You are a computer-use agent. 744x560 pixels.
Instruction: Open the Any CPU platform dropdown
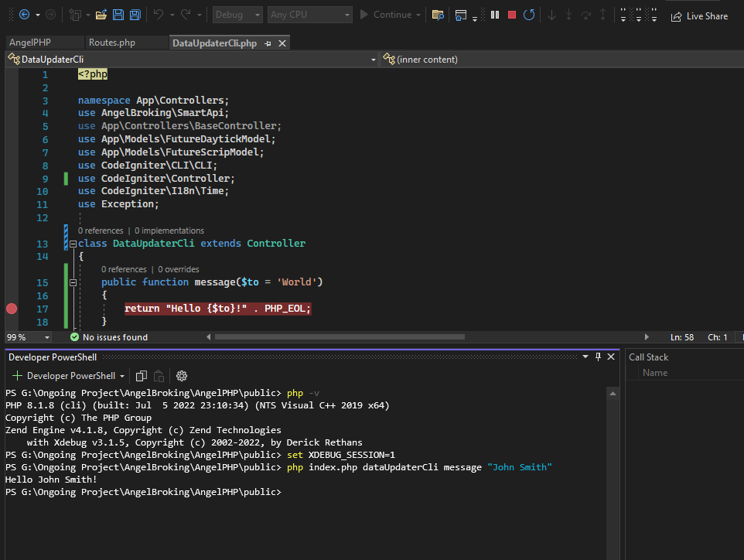[x=309, y=15]
